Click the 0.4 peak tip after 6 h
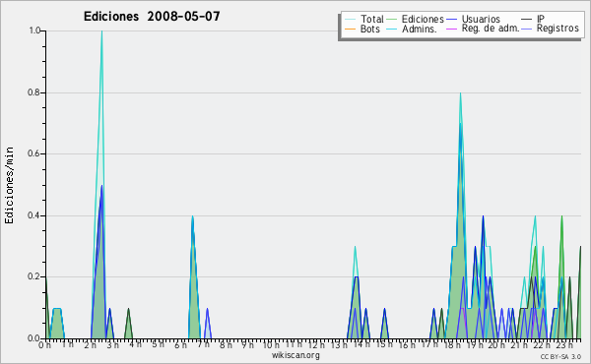Screen dimensions: 591x364 pyautogui.click(x=192, y=216)
